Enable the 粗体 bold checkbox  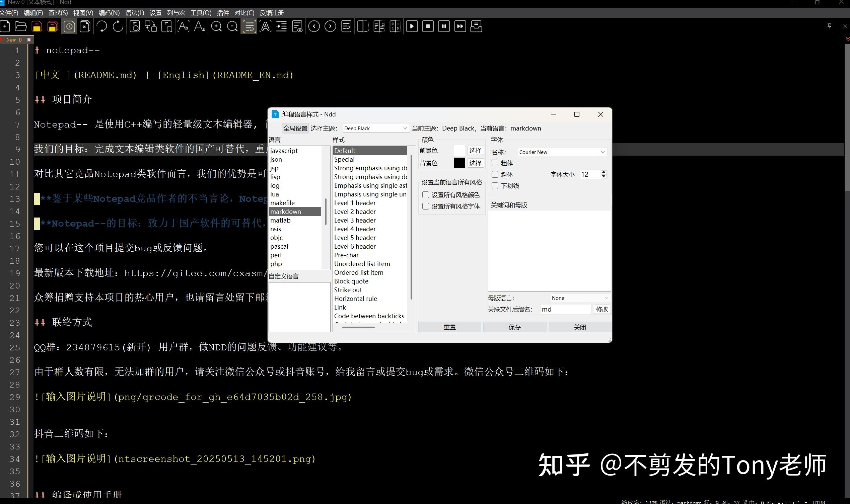tap(495, 163)
